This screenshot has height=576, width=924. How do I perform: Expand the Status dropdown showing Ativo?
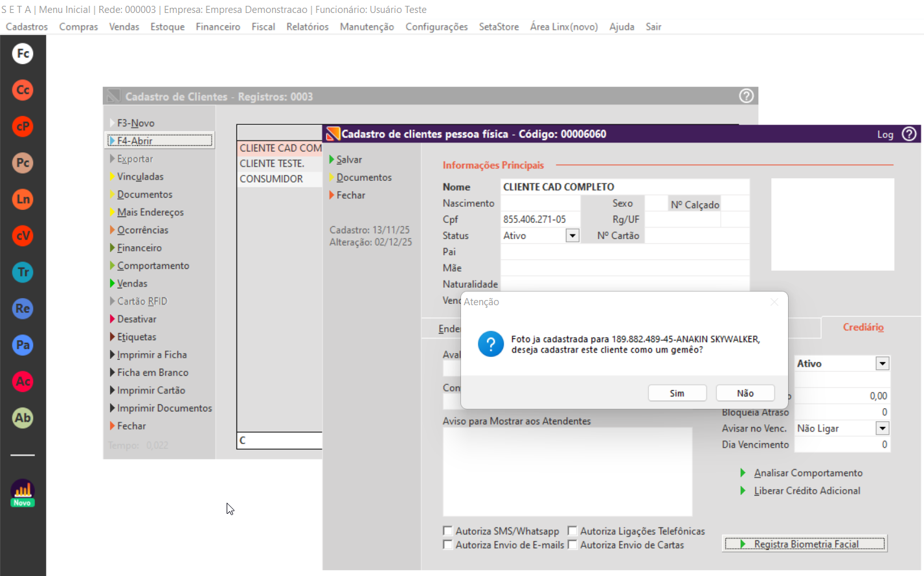tap(572, 236)
